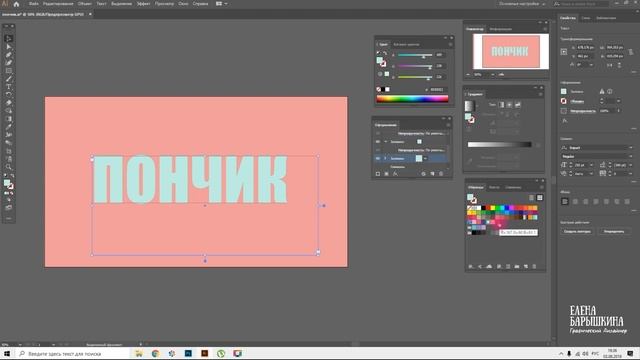Viewport: 640px width, 360px height.
Task: Click the Упорядочить button
Action: (x=614, y=231)
